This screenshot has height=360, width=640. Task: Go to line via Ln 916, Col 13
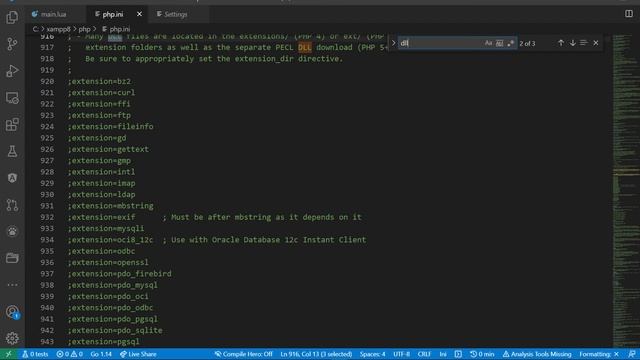point(316,354)
